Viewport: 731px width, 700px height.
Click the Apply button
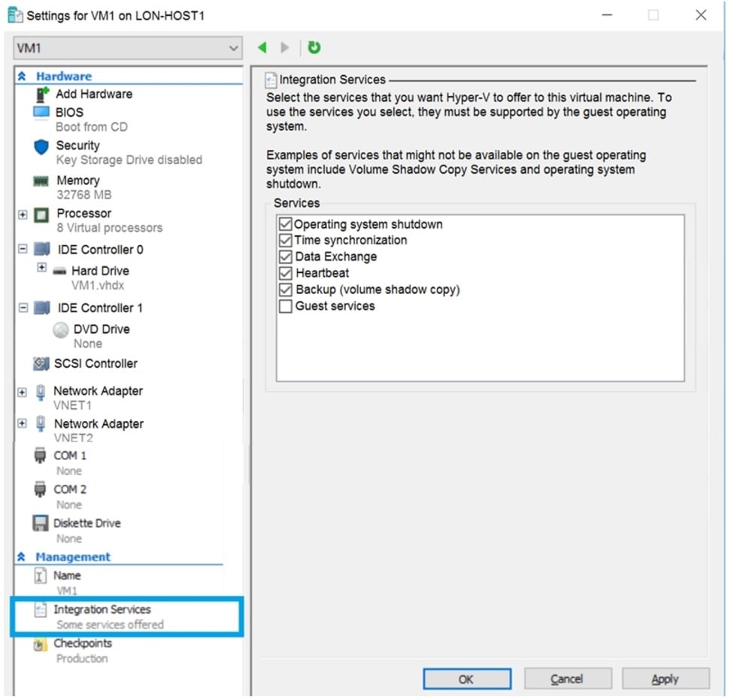(666, 678)
